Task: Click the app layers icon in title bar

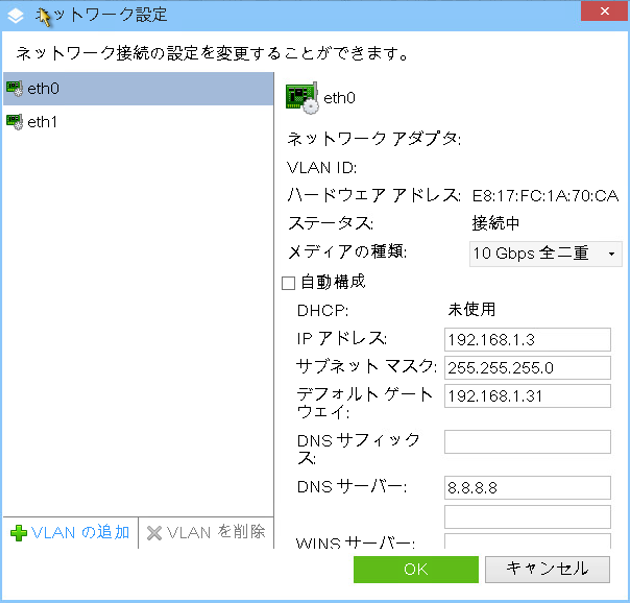Action: (x=15, y=16)
